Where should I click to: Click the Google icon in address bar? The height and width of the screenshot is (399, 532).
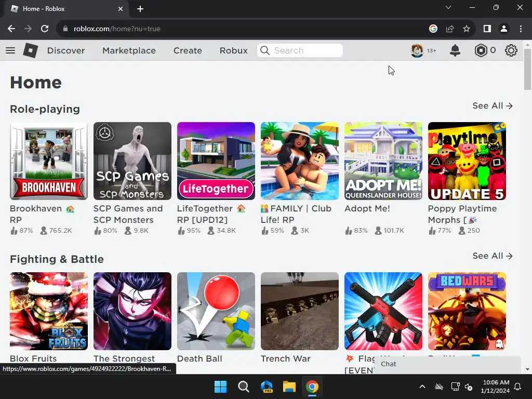pyautogui.click(x=433, y=29)
